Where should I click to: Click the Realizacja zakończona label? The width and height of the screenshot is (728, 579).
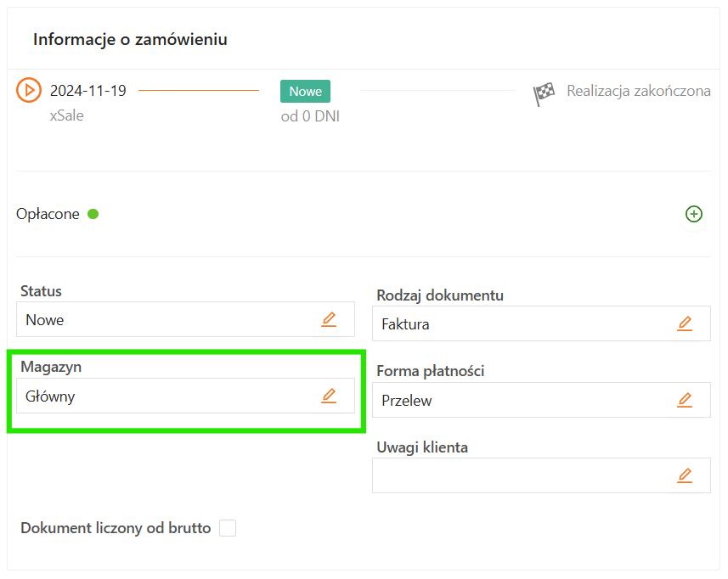638,91
